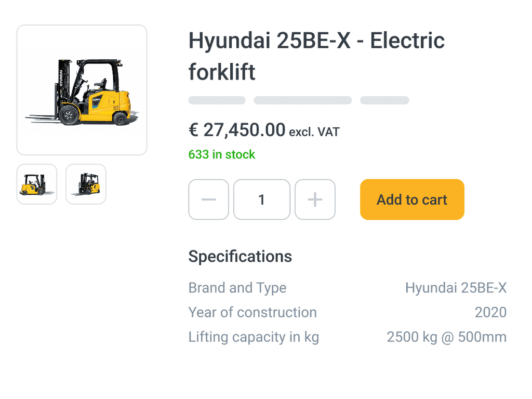This screenshot has width=532, height=399.
Task: Select thumbnail with forks pointing right
Action: point(37,184)
